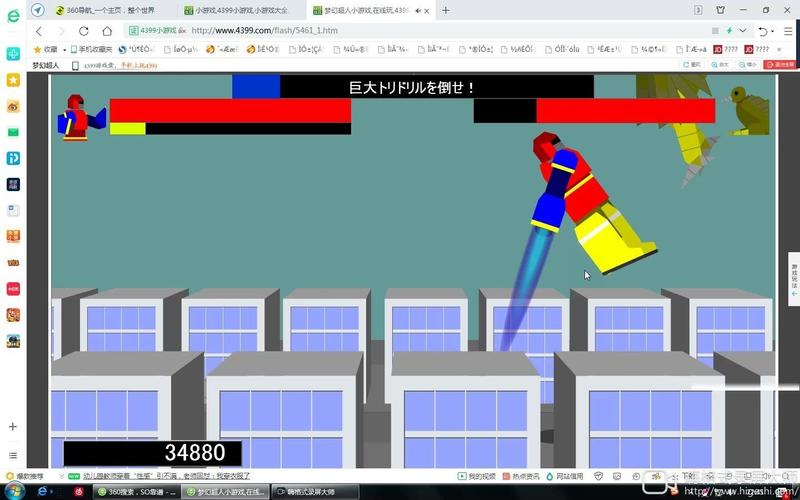The height and width of the screenshot is (500, 800).
Task: Open the Weibo icon in sidebar
Action: pos(13,106)
